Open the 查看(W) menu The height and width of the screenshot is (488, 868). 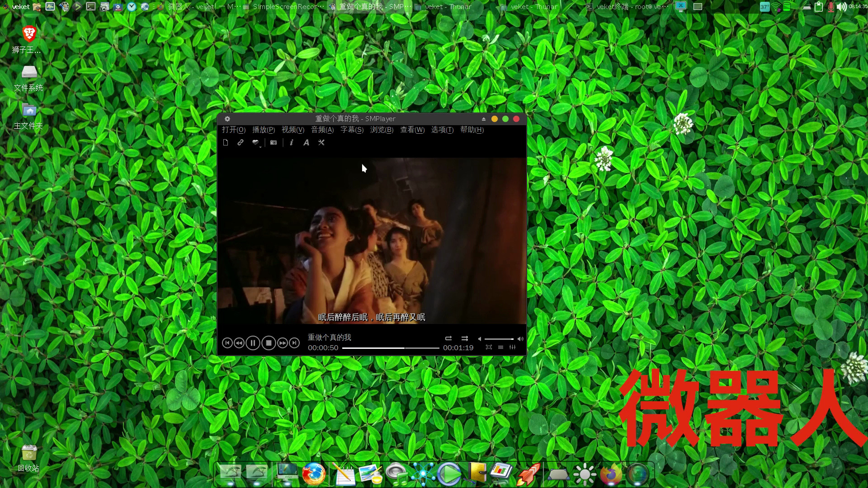[x=412, y=130]
